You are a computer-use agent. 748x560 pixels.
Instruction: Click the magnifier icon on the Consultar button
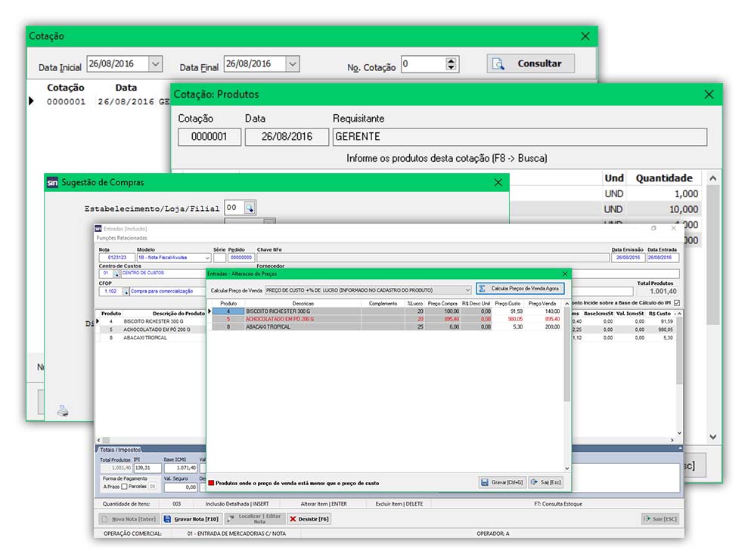tap(498, 64)
